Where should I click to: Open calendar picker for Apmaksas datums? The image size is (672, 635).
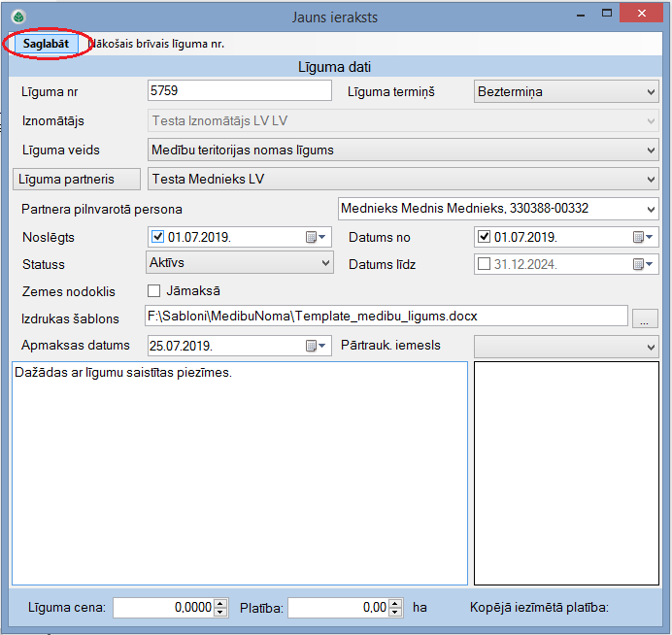pyautogui.click(x=316, y=346)
